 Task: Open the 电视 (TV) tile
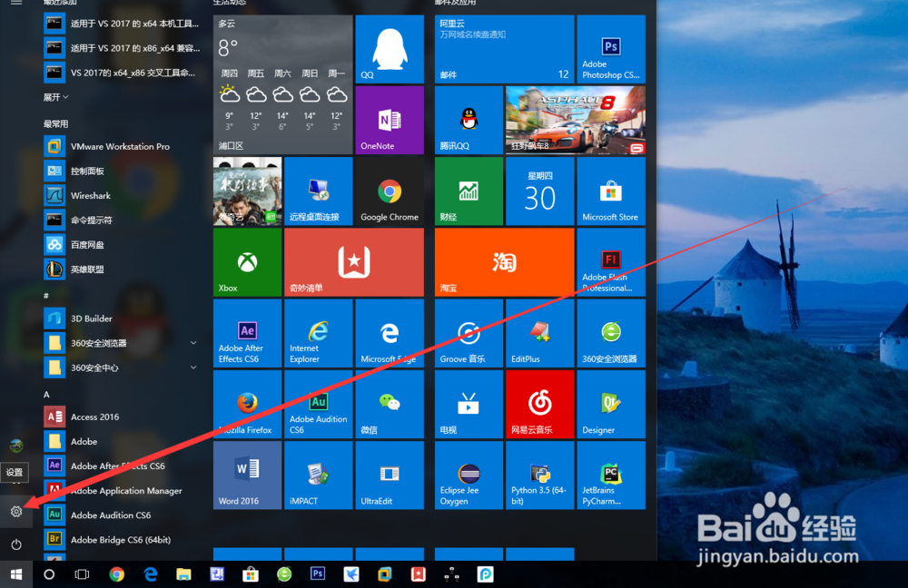[469, 405]
